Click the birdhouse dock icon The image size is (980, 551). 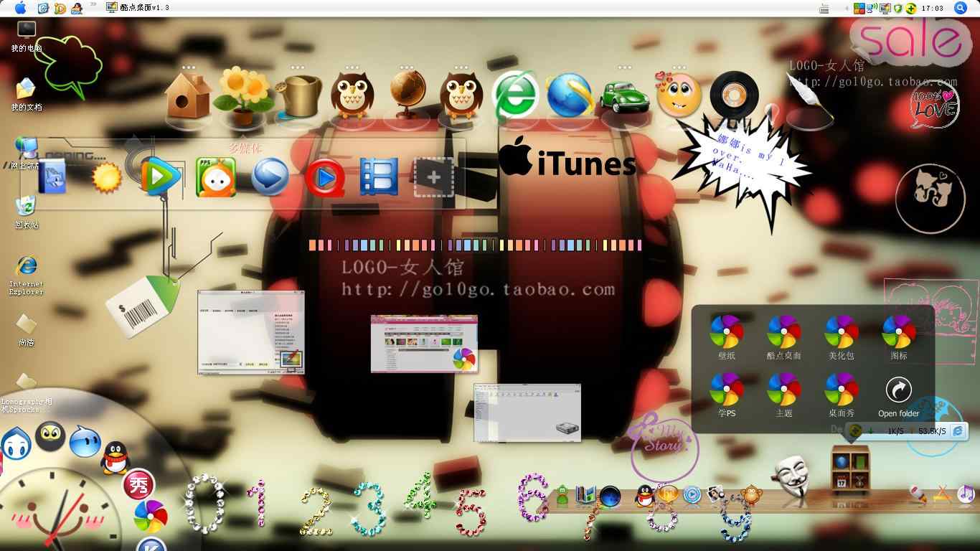pos(189,95)
